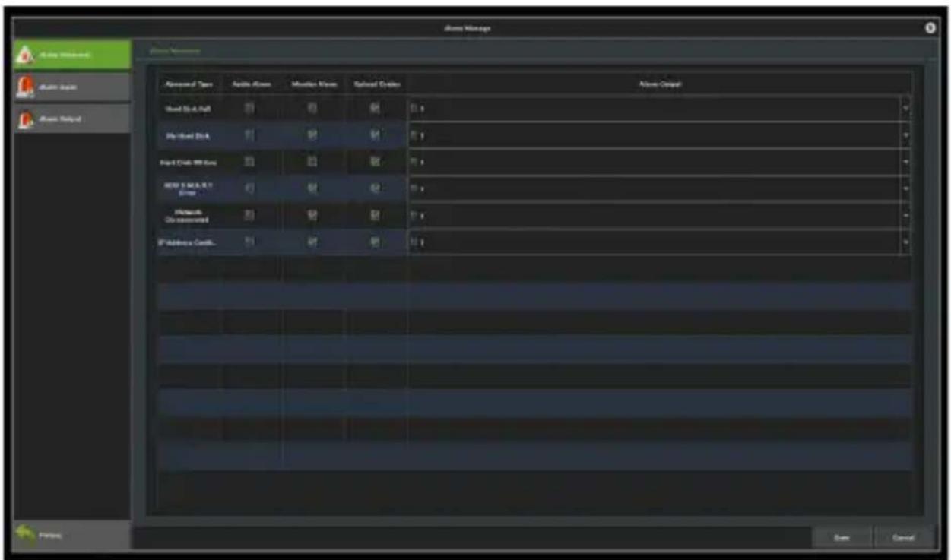Viewport: 951px width, 560px height.
Task: Toggle Upload Center for IP Address Conflict
Action: (x=375, y=242)
